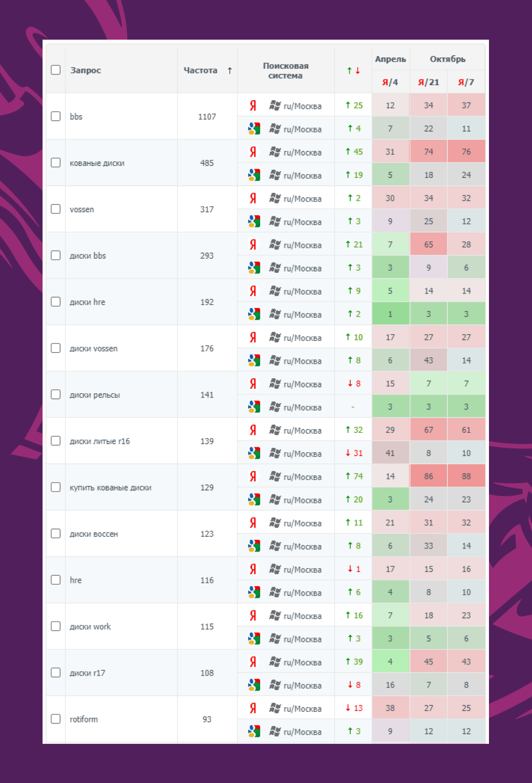The width and height of the screenshot is (532, 783).
Task: Click the Windows device icon for диски hre Yandex row
Action: 275,291
